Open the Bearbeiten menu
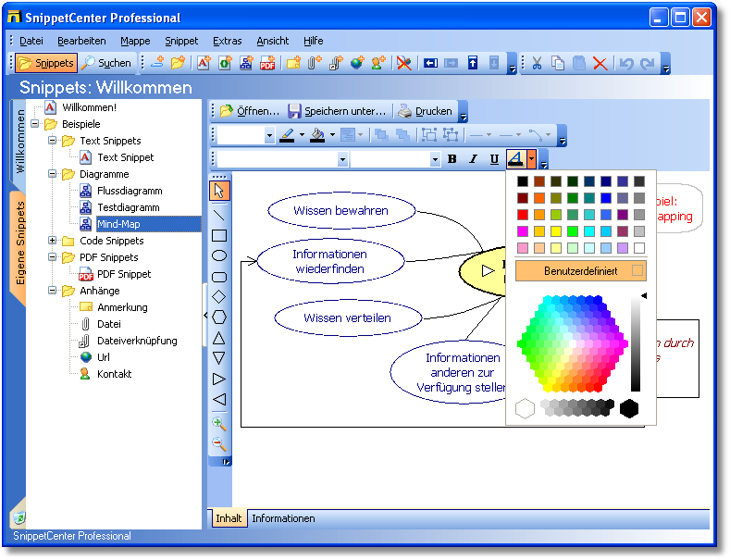Viewport: 730px width, 560px height. pos(81,41)
